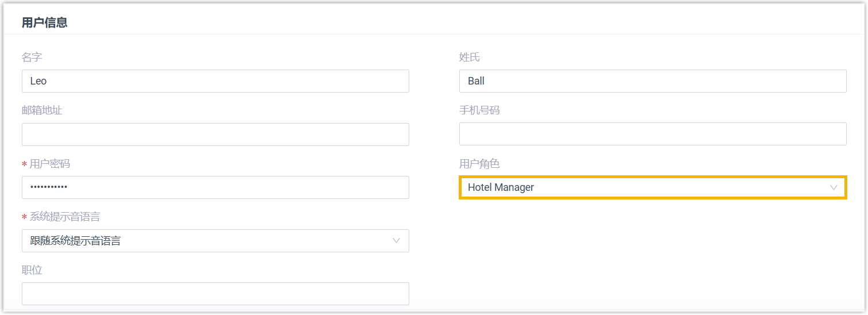Click the chevron arrow in the 系统提示音语言 dropdown

(396, 241)
